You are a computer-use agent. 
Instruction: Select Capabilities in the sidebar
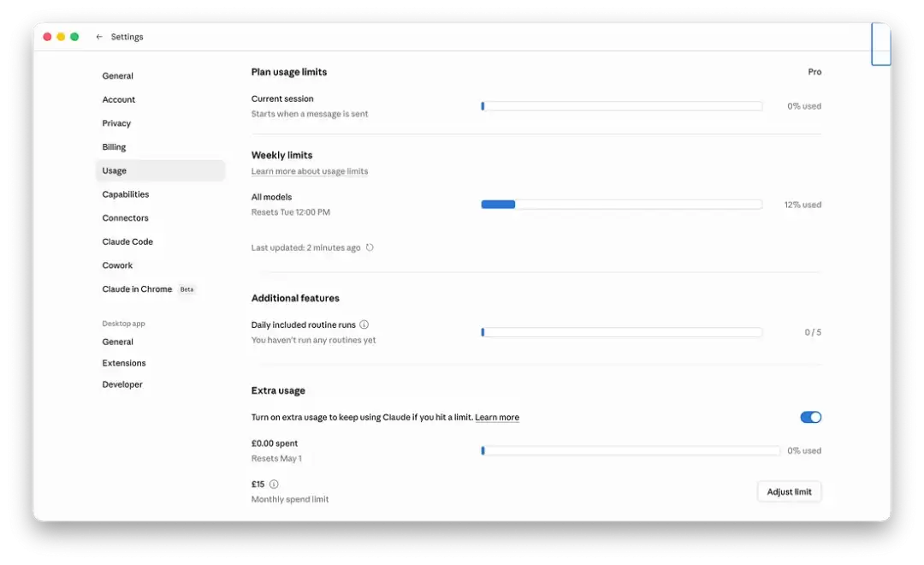pos(126,194)
